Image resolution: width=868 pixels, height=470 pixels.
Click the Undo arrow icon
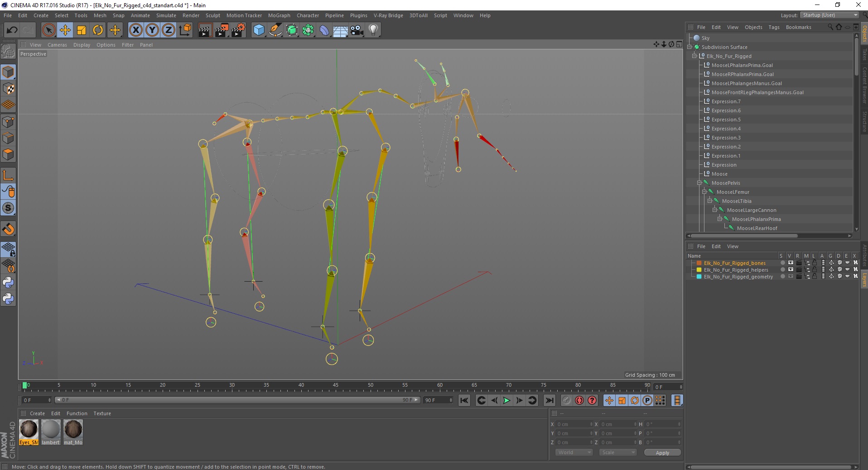(x=12, y=30)
